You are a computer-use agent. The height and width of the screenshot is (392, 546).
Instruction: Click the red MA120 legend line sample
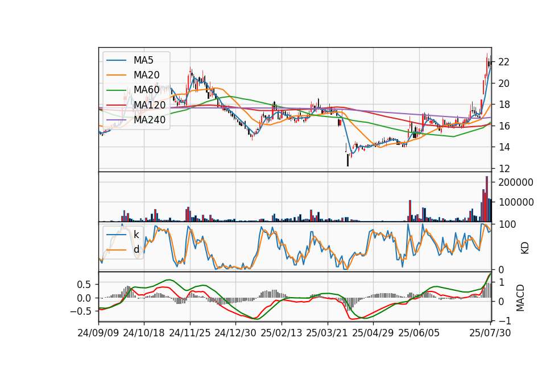(116, 105)
